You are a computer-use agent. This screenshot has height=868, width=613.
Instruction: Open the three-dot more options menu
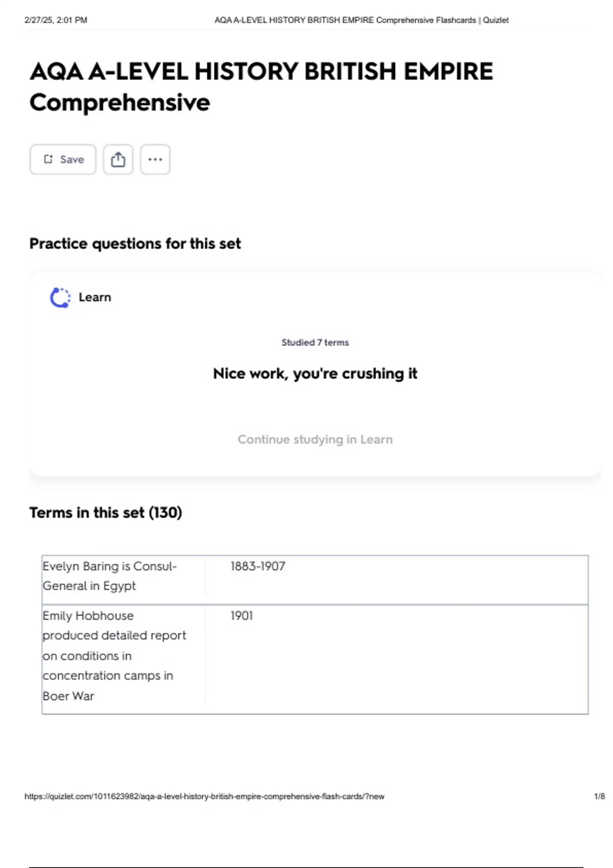[155, 159]
